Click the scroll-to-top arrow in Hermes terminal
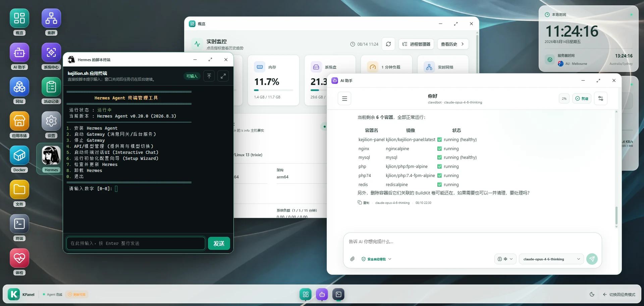The width and height of the screenshot is (644, 306). point(209,76)
